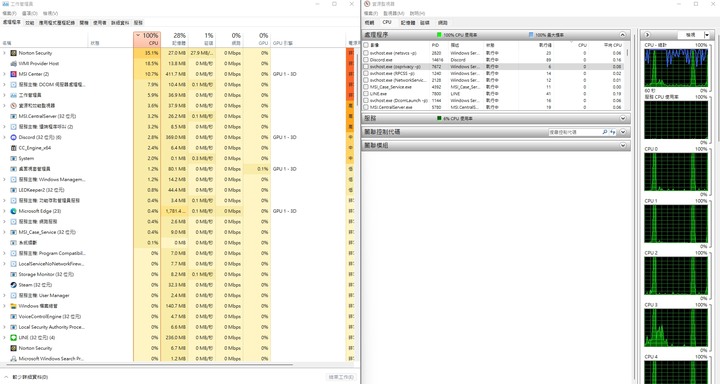Check the svchost.exe (RPCSS -p) checkbox
This screenshot has width=720, height=384.
[x=366, y=73]
